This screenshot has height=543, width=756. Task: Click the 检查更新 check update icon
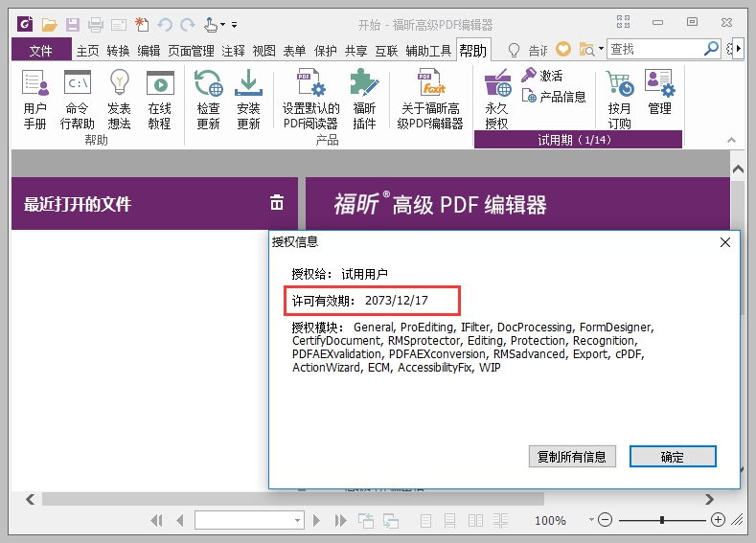coord(208,83)
